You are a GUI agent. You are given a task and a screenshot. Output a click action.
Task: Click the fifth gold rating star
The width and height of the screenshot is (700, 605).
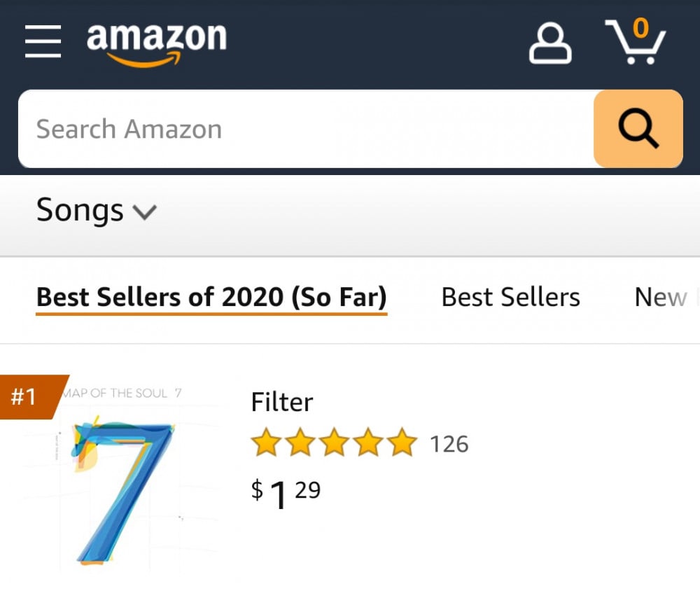click(402, 443)
